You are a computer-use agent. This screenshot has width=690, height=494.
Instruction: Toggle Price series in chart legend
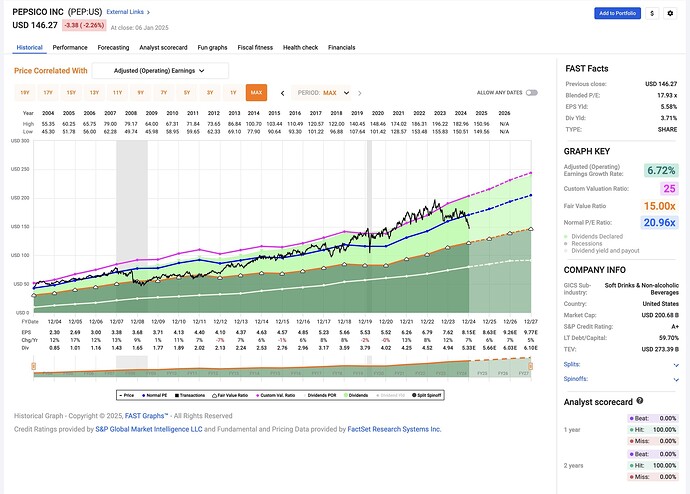(127, 395)
